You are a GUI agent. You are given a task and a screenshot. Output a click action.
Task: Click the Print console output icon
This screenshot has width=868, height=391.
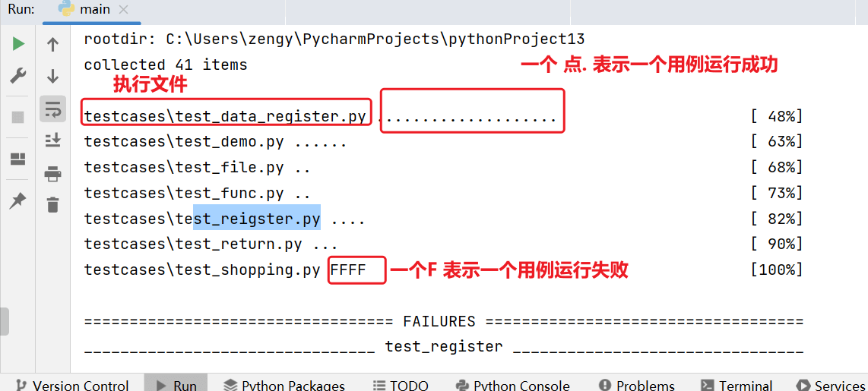pyautogui.click(x=52, y=173)
